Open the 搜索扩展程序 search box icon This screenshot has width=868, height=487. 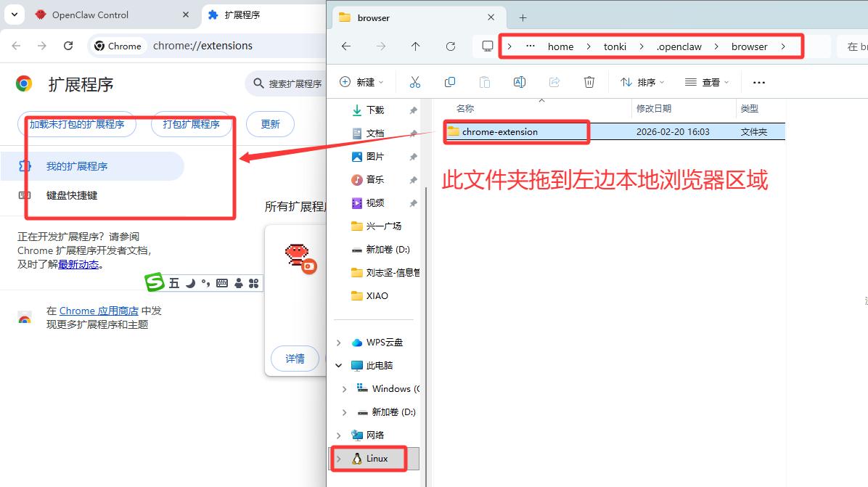point(258,83)
